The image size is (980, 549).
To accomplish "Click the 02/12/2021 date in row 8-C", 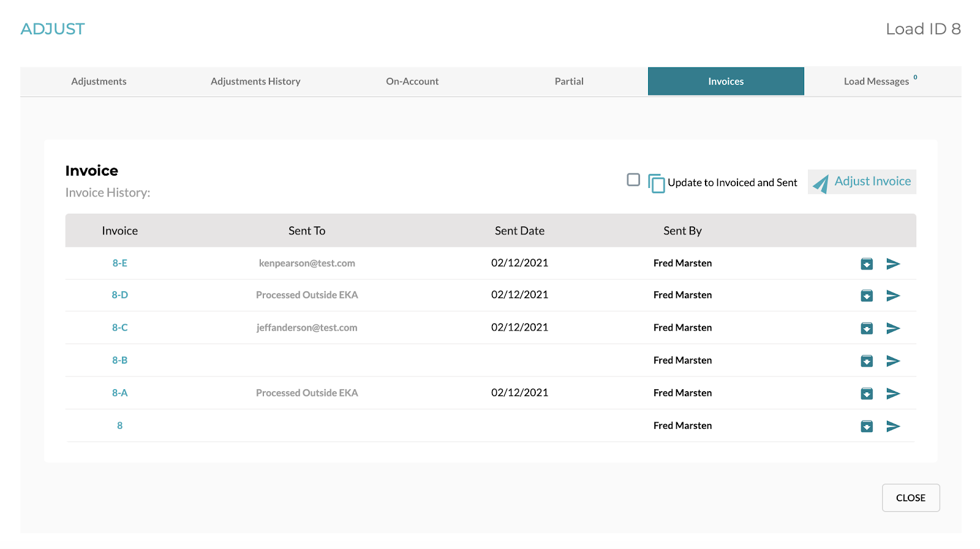I will (x=519, y=327).
